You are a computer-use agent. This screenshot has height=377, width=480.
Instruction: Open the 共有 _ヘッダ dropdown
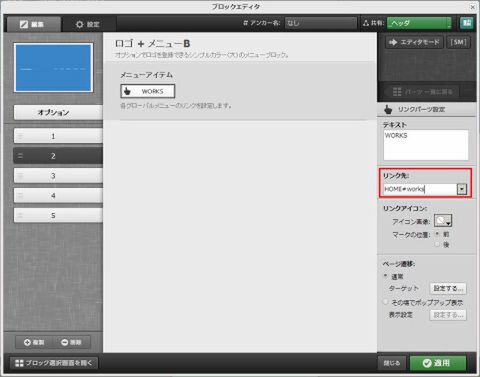pyautogui.click(x=420, y=23)
